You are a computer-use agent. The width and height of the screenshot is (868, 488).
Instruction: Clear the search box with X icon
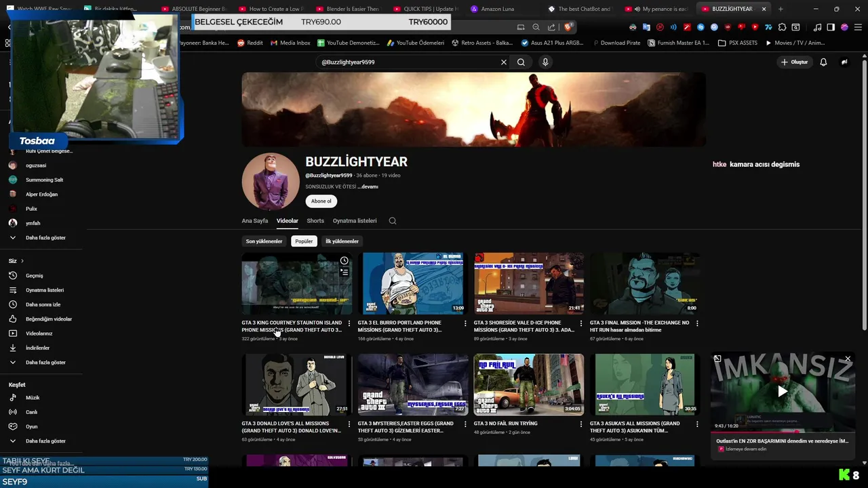click(504, 62)
